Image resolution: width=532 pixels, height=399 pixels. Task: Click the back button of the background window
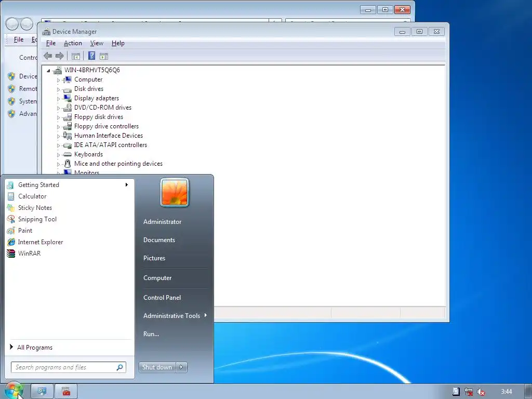point(12,24)
